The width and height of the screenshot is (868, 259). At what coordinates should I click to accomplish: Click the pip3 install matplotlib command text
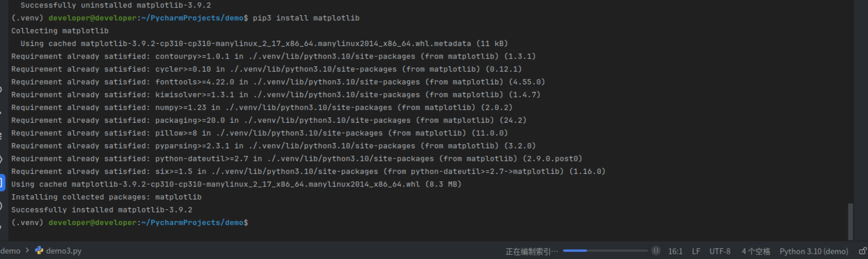(x=306, y=18)
